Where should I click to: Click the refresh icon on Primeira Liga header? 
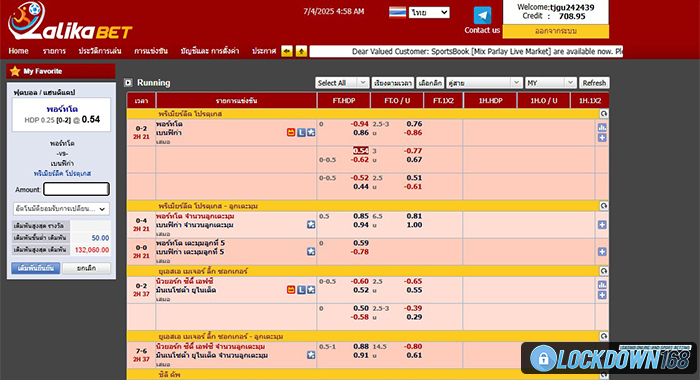(x=604, y=114)
